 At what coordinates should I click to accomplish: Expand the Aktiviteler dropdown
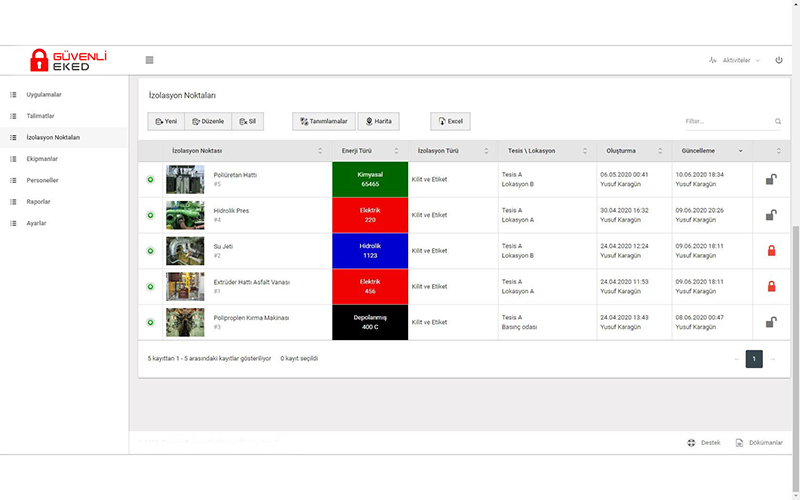click(x=734, y=60)
